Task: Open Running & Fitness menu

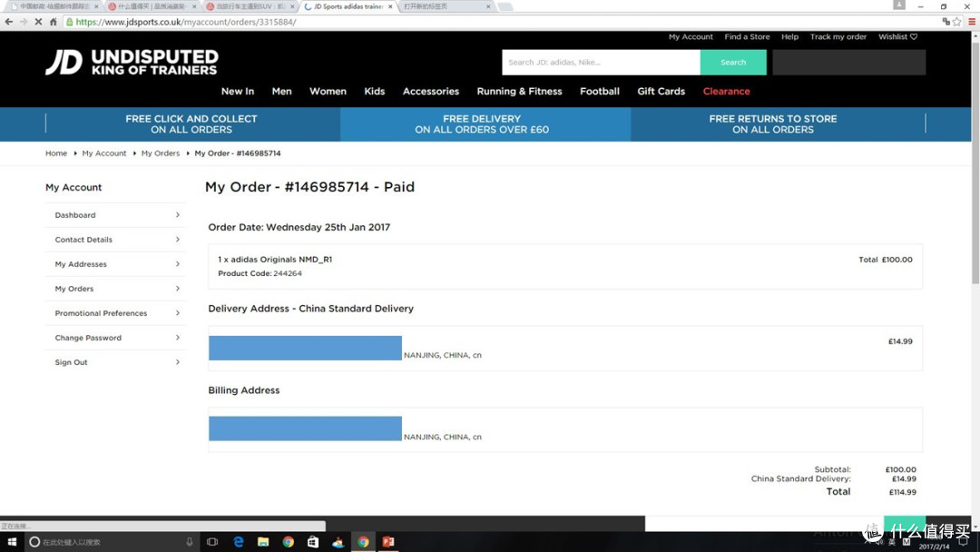Action: (519, 92)
